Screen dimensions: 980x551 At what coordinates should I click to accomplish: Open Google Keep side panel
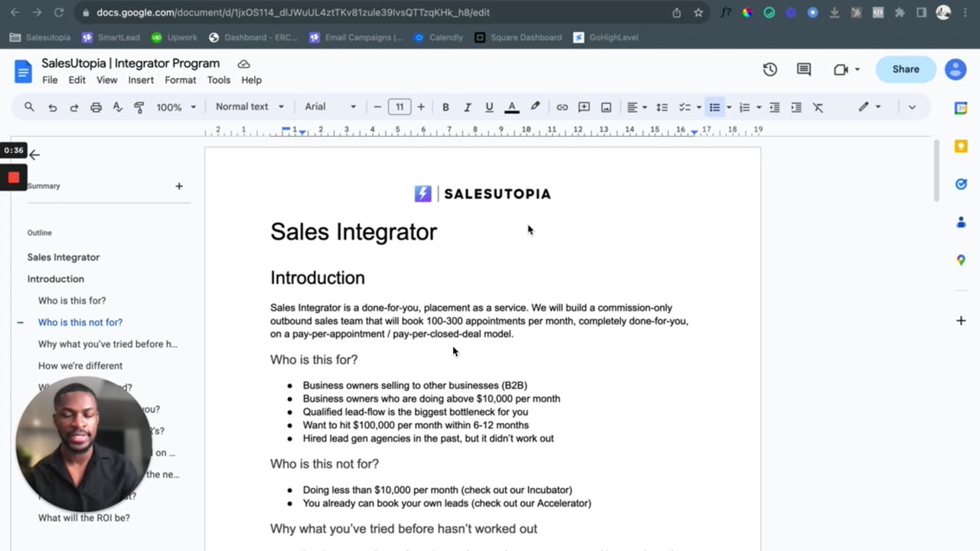click(961, 146)
